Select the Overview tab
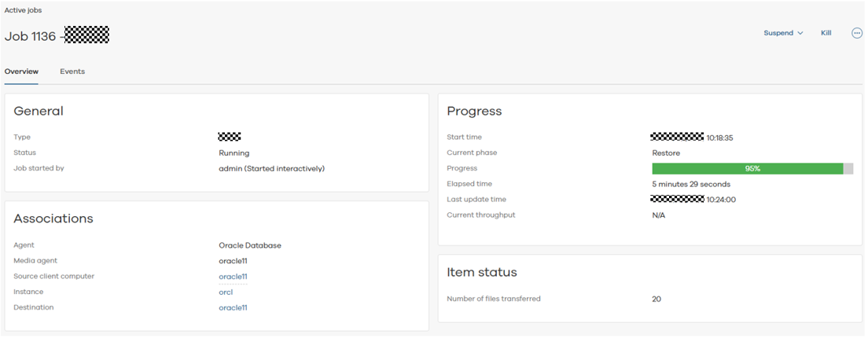The image size is (868, 338). click(21, 72)
